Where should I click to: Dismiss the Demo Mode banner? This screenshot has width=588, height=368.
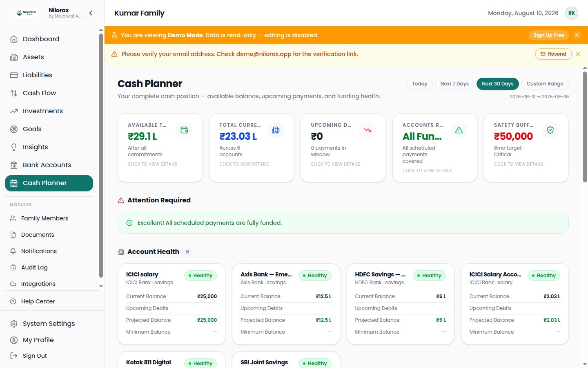[577, 35]
